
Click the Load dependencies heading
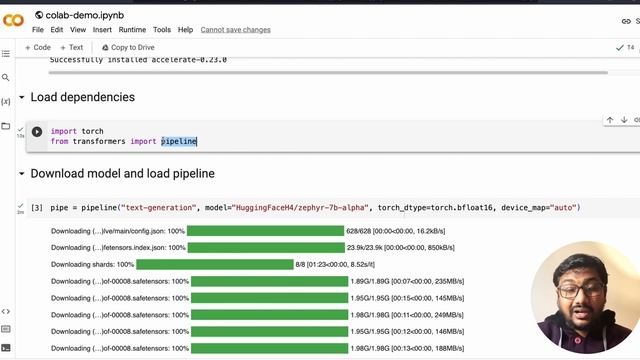pos(82,97)
